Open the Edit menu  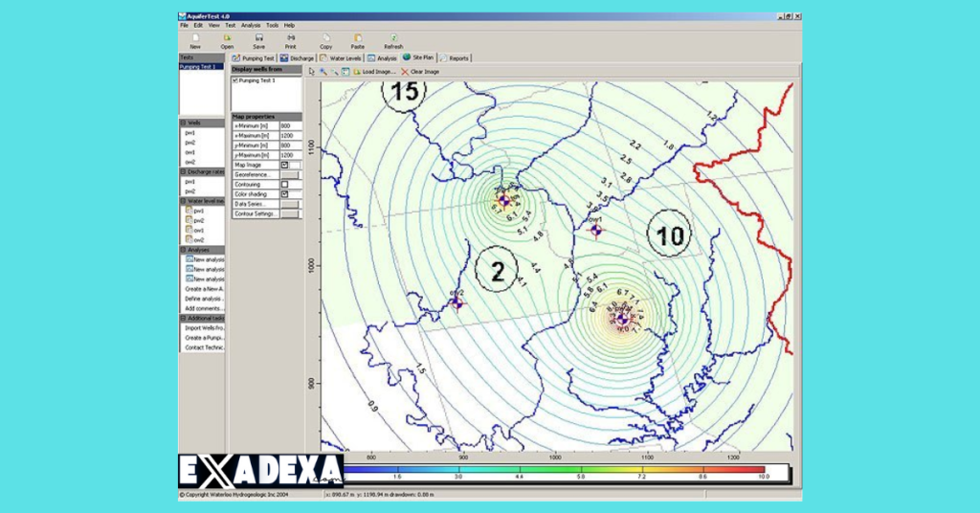[198, 26]
